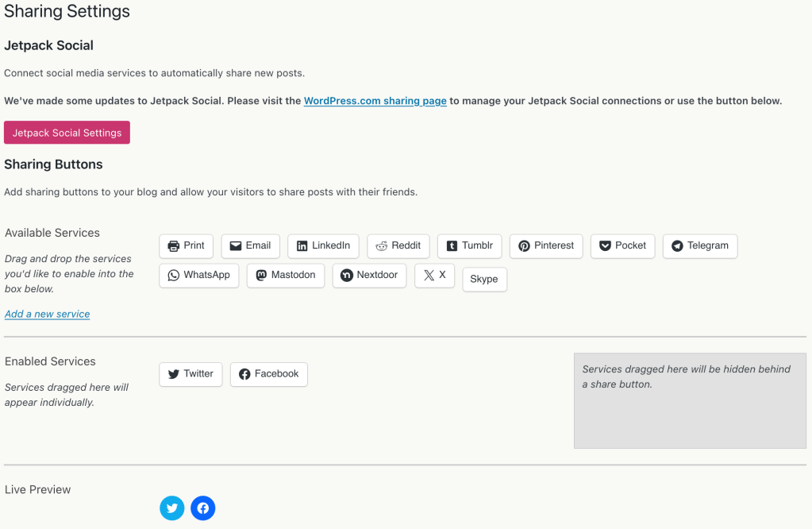
Task: Click the Pinterest logo icon
Action: [524, 246]
